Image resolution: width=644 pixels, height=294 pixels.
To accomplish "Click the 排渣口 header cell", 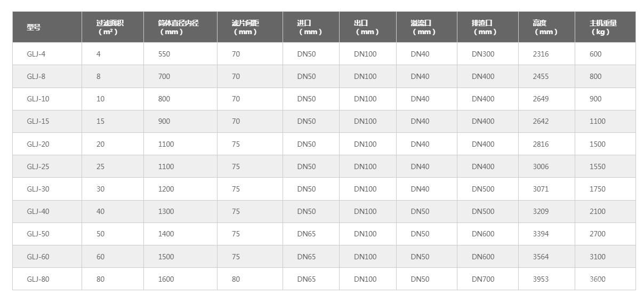I will pos(488,27).
